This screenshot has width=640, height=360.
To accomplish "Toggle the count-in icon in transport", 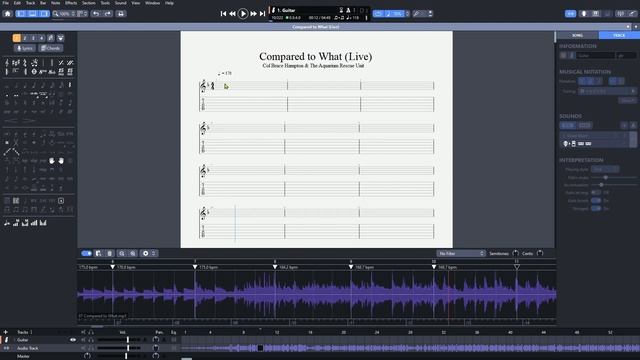I will [341, 10].
